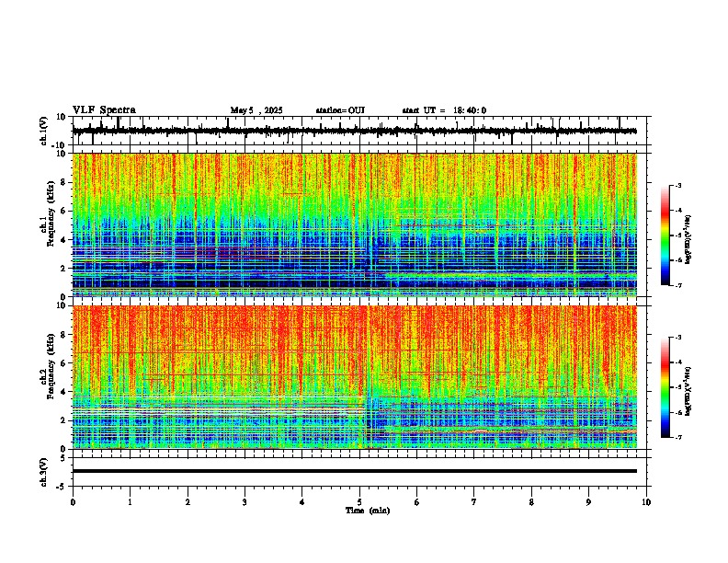Click the ch.1 "Frequency (kHz)" axis label
728x563 pixels.
click(x=51, y=213)
